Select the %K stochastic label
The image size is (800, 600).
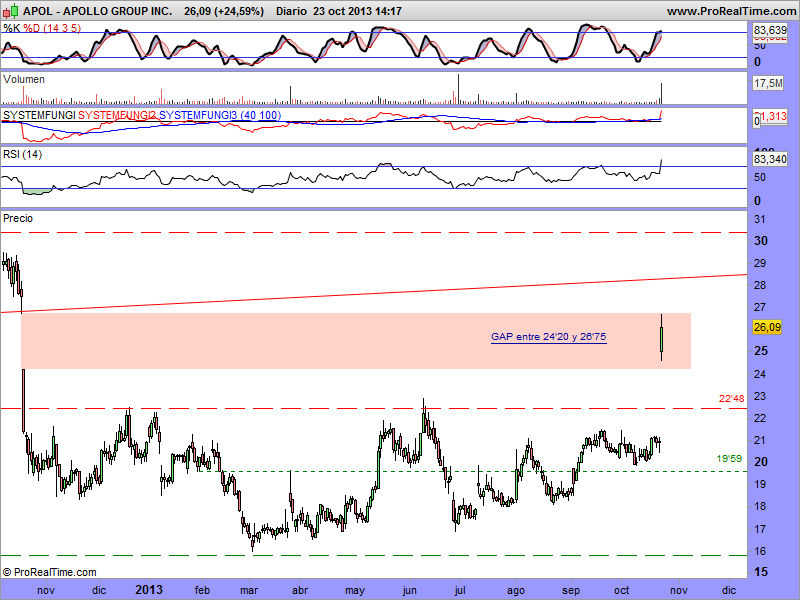pyautogui.click(x=12, y=28)
